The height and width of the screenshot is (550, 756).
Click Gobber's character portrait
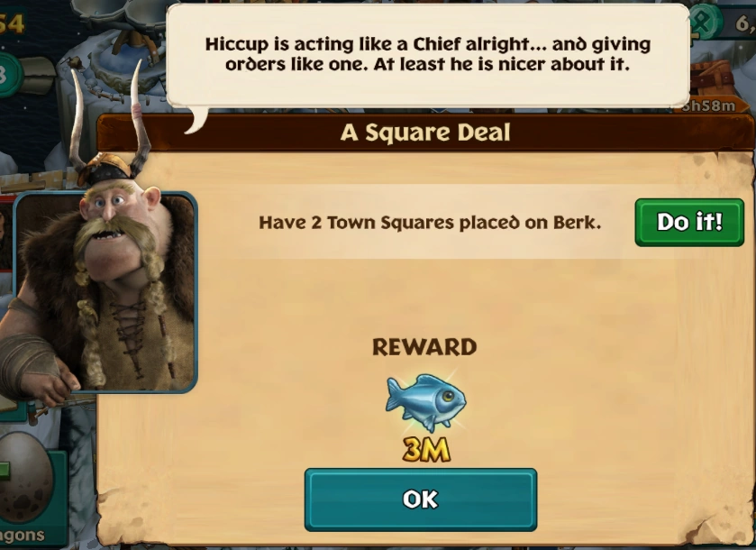104,289
